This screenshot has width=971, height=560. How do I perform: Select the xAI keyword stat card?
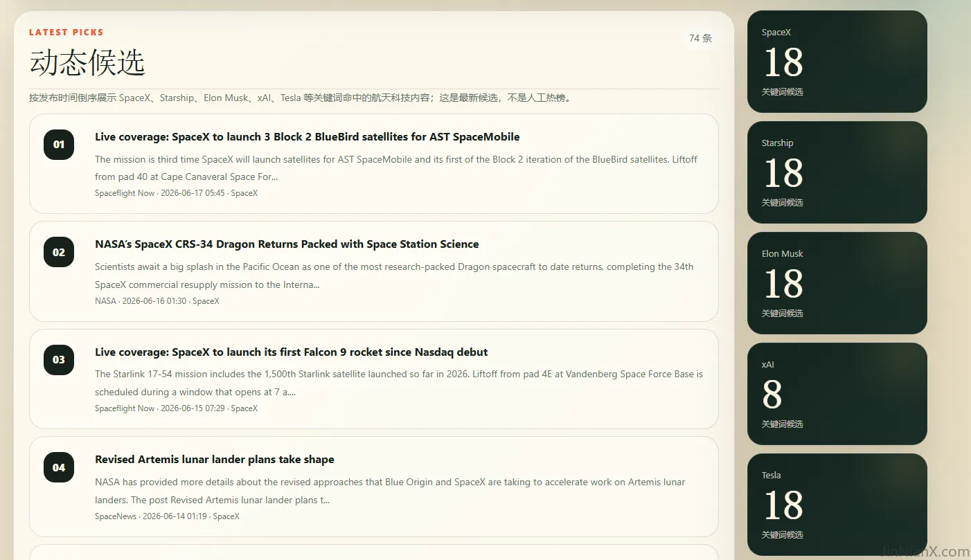(837, 394)
